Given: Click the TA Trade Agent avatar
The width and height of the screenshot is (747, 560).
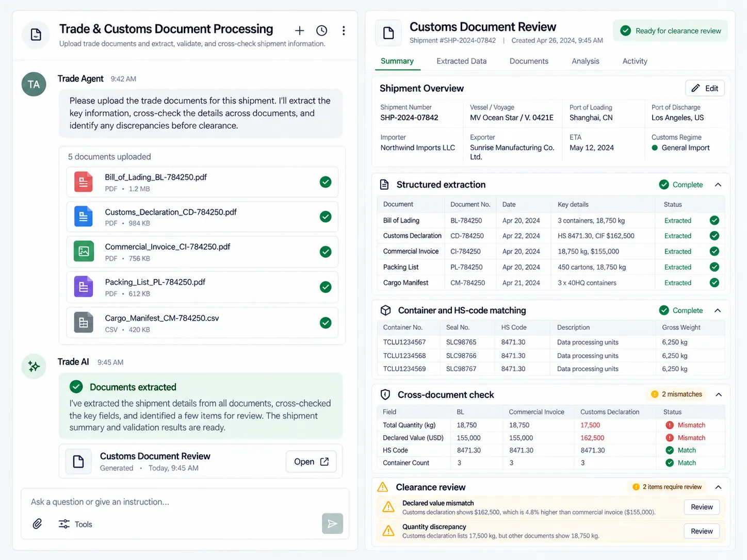Looking at the screenshot, I should (34, 85).
